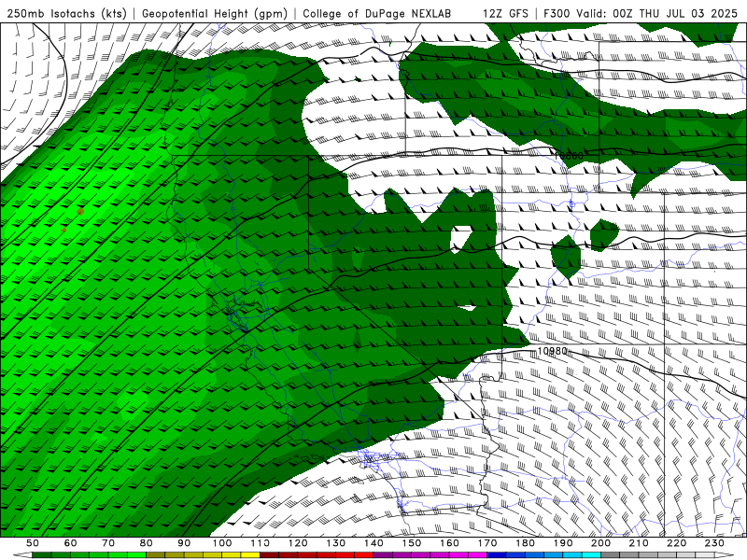This screenshot has height=560, width=747.
Task: Click the "180" legend value
Action: (525, 543)
